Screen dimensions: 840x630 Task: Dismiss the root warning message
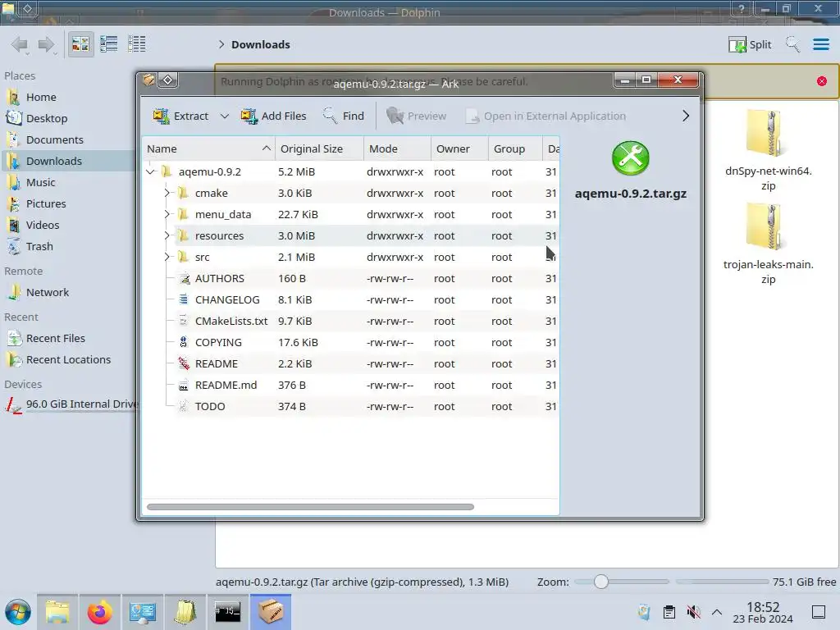tap(822, 81)
